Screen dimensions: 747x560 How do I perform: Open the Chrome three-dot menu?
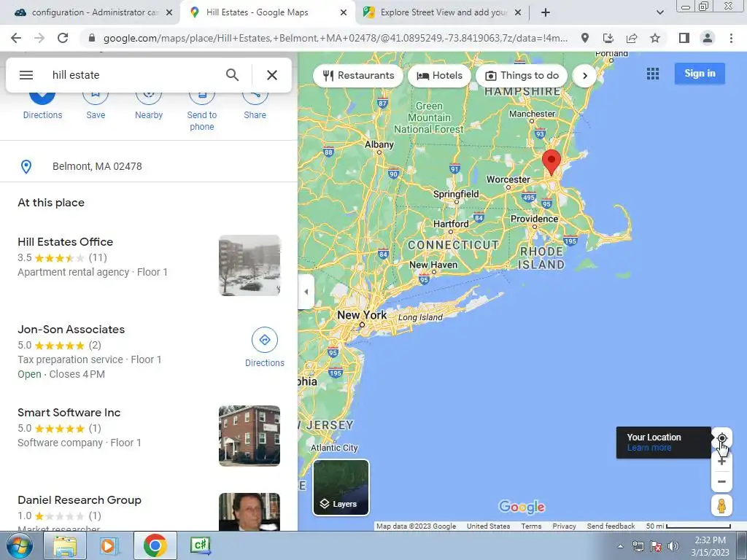pos(731,38)
